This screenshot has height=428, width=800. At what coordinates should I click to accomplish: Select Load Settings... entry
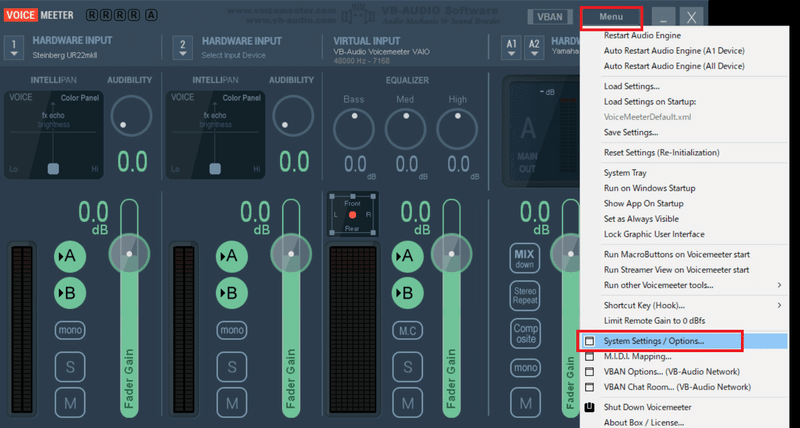click(632, 86)
